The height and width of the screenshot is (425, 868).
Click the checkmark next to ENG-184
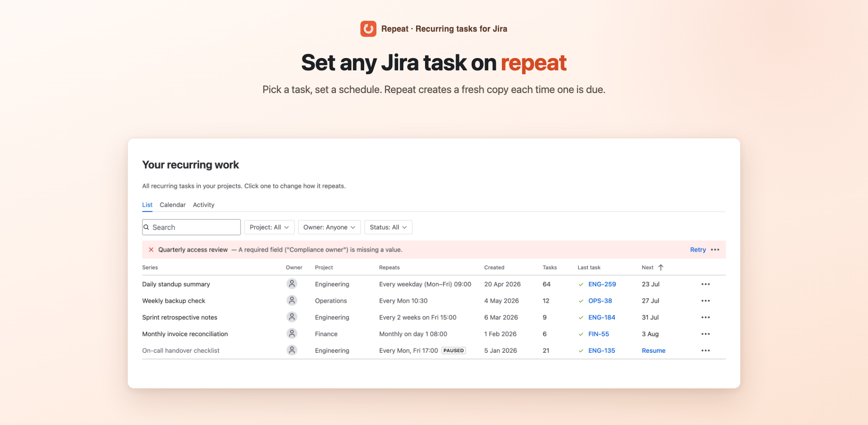[x=581, y=317]
